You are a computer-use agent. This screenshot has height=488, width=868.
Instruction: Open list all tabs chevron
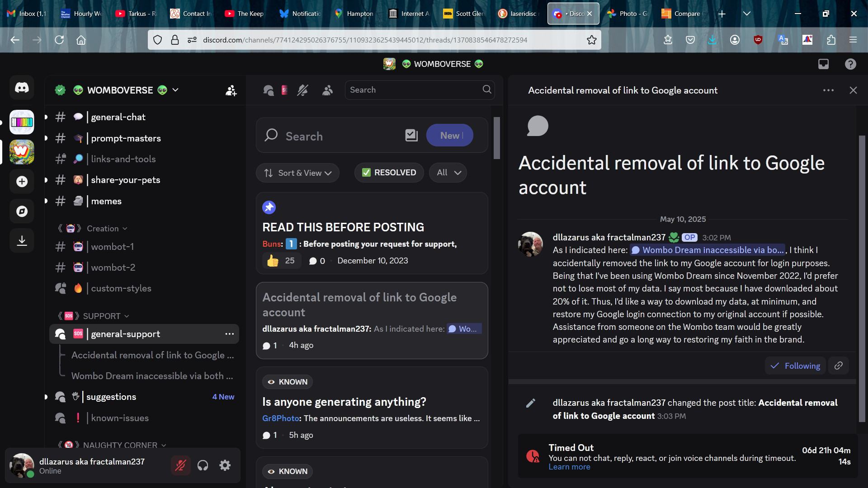(747, 14)
